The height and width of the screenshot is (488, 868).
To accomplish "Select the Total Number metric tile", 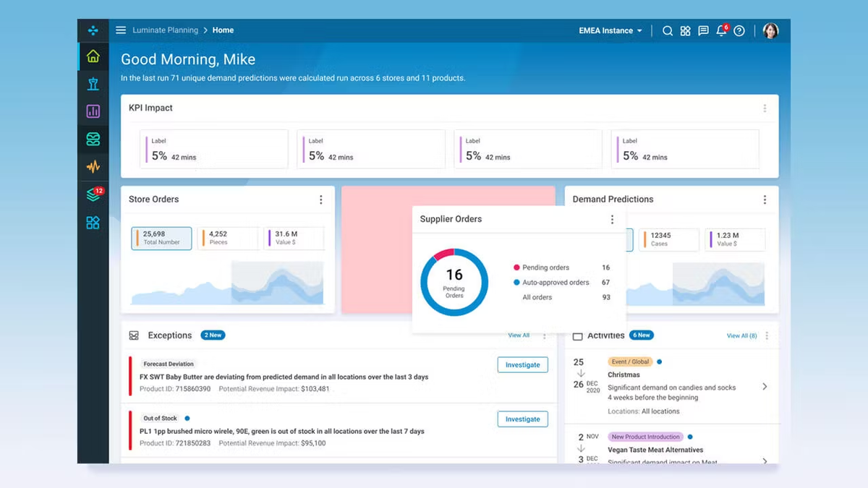I will [x=161, y=238].
